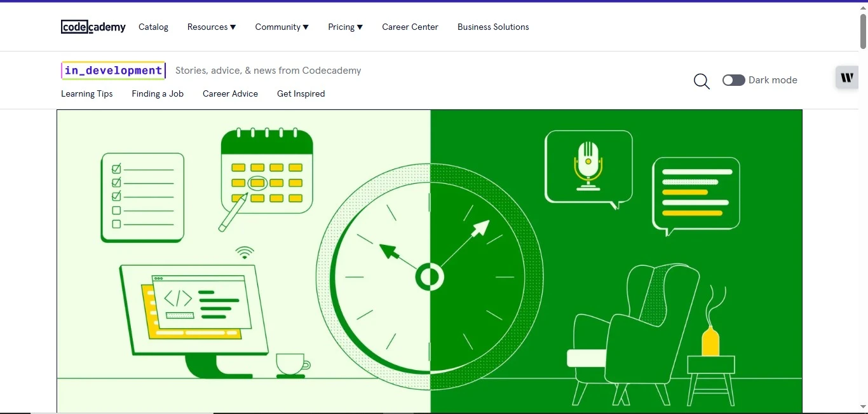Expand the Community dropdown menu
Image resolution: width=868 pixels, height=414 pixels.
click(281, 27)
